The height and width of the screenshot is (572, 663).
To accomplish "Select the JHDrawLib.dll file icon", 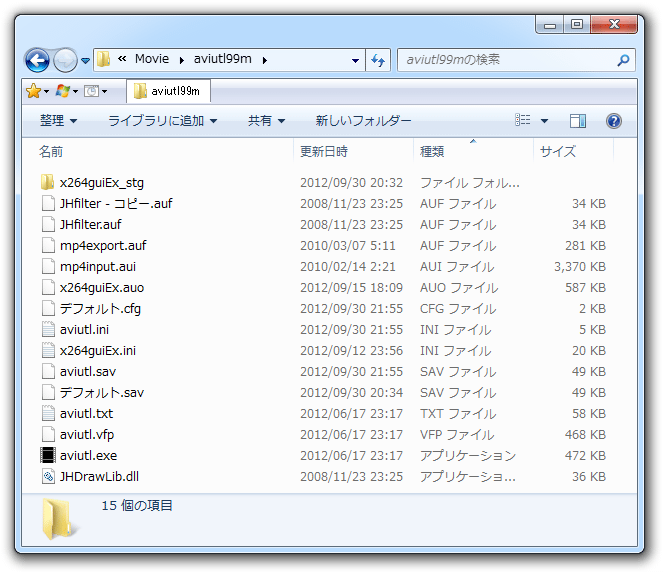I will pyautogui.click(x=48, y=476).
